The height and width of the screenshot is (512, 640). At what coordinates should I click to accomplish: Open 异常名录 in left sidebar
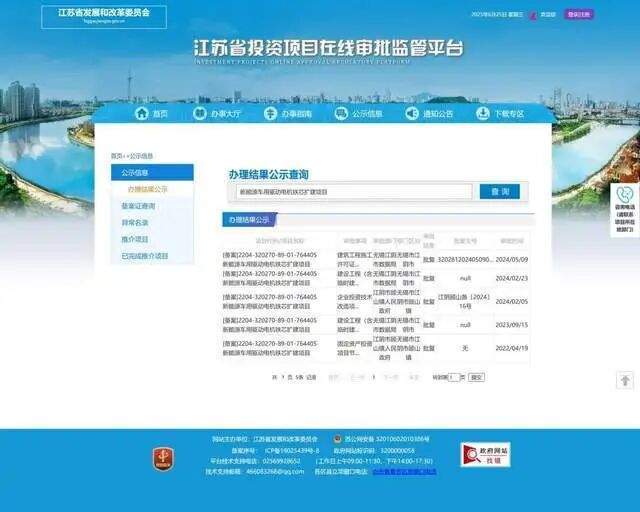[x=136, y=223]
